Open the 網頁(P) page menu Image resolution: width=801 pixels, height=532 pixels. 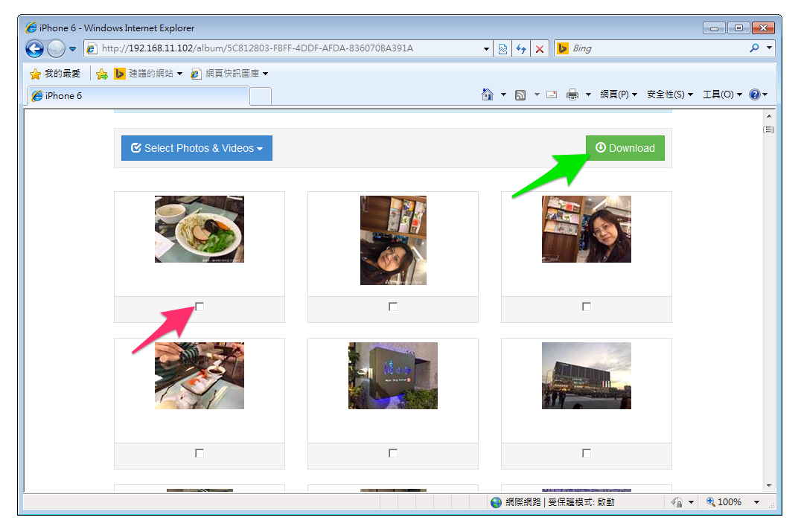tap(618, 94)
